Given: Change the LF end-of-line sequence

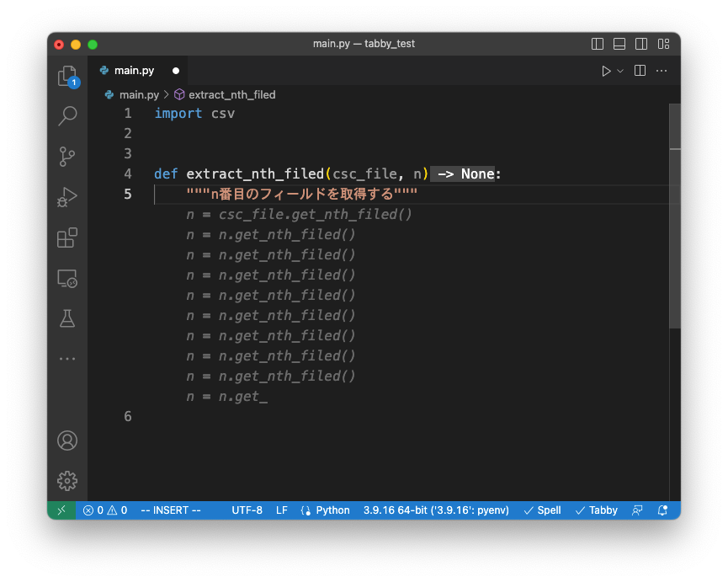Looking at the screenshot, I should coord(282,510).
